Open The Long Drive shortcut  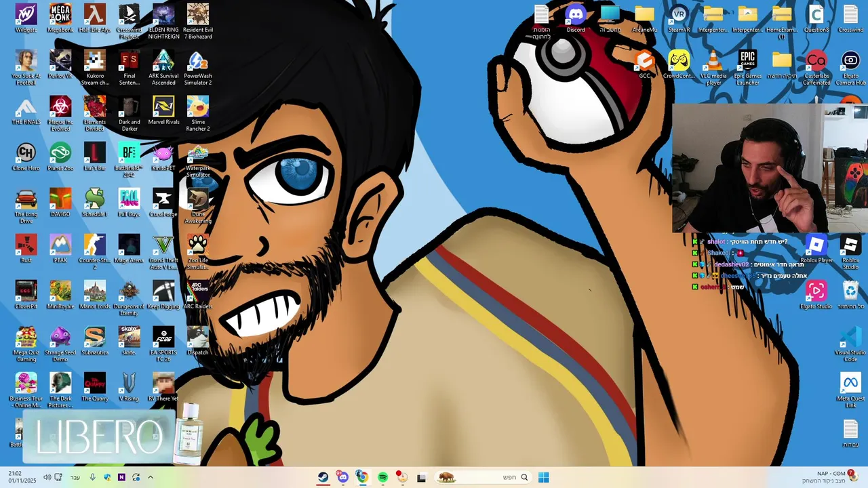26,206
